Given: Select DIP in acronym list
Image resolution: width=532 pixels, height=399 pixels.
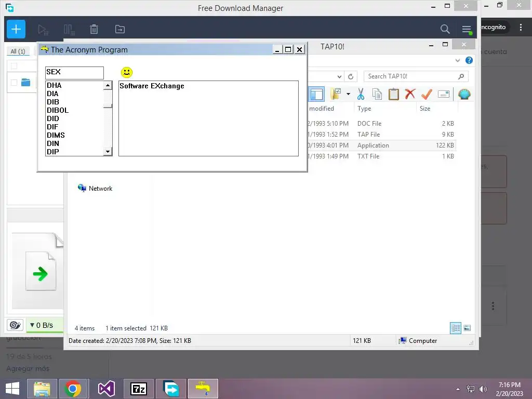Looking at the screenshot, I should pos(75,152).
